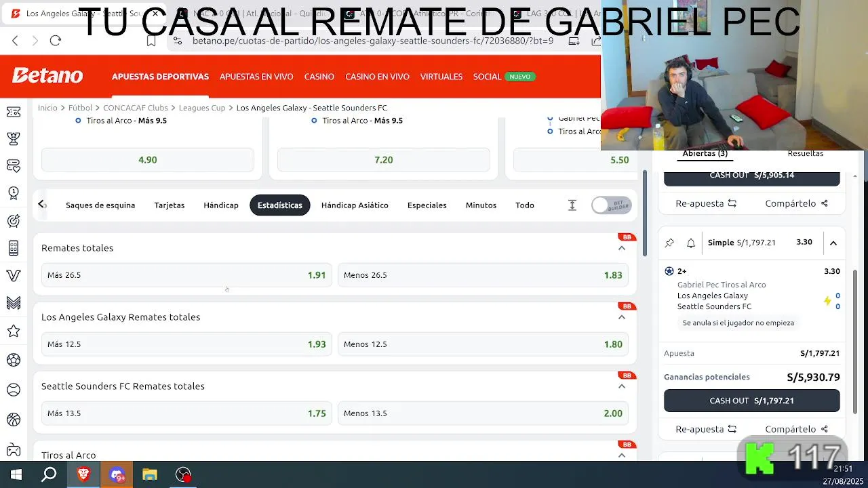
Task: Collapse Seattle Sounders FC Remates totales market
Action: [622, 386]
